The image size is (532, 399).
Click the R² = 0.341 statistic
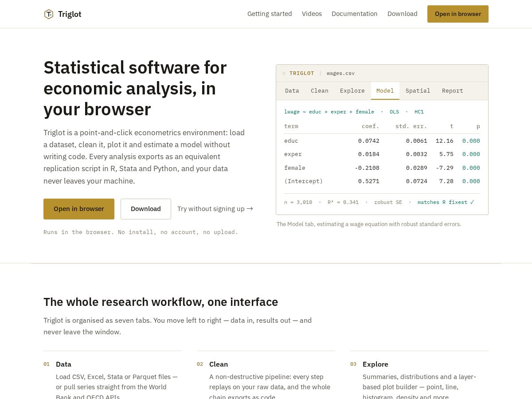tap(343, 202)
